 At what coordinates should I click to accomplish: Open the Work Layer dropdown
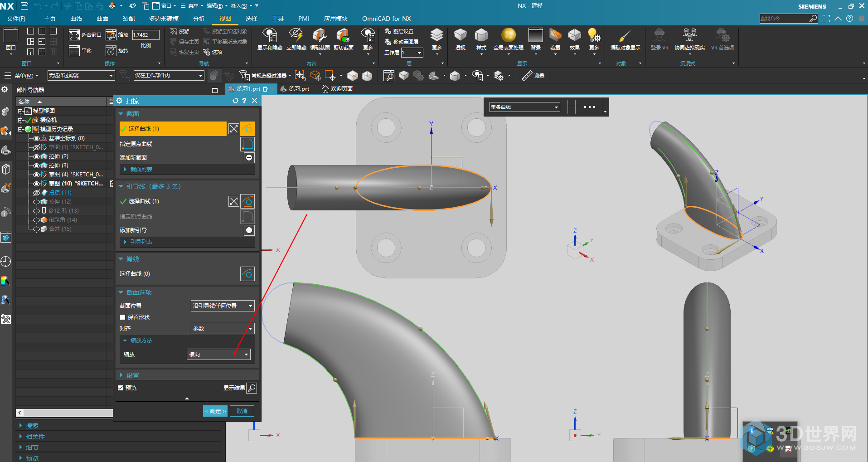412,53
